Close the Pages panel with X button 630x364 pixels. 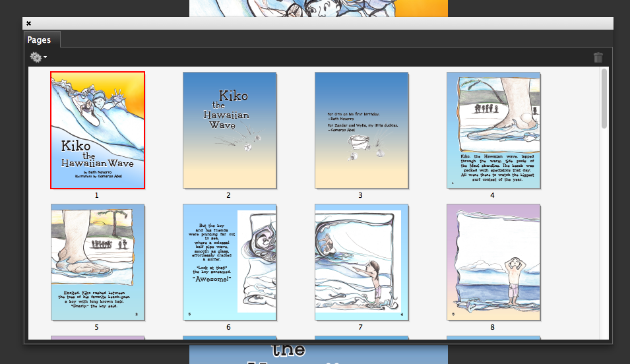[x=28, y=23]
